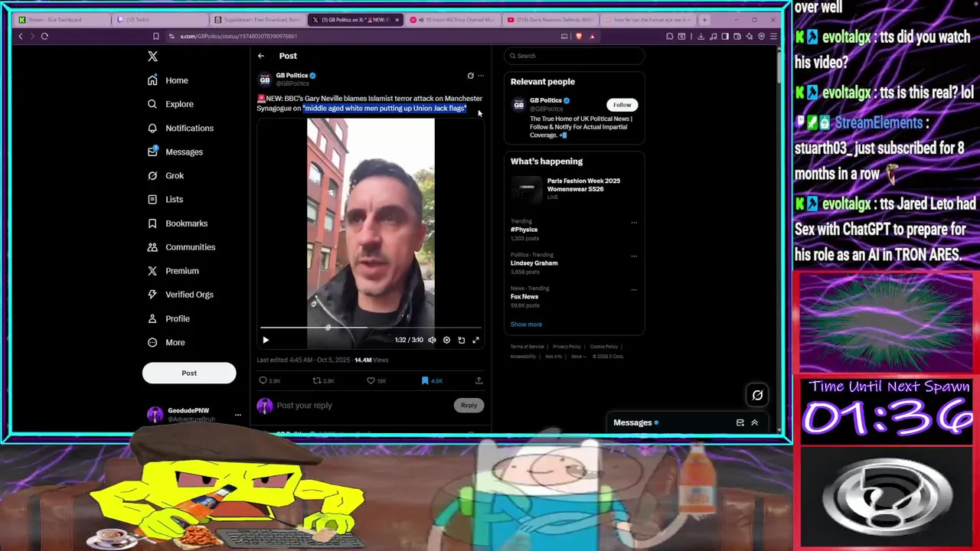980x551 pixels.
Task: Switch to the YouTube Gavin Newsom tab
Action: click(550, 20)
